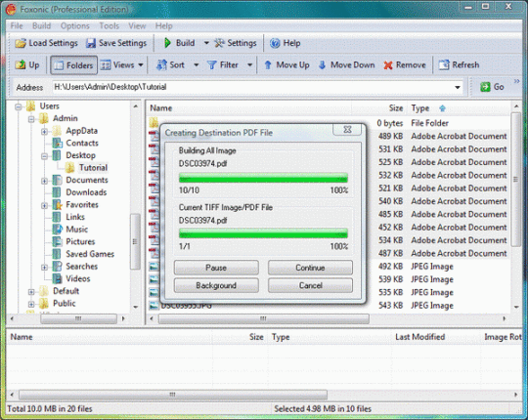This screenshot has width=528, height=420.
Task: Expand the Documents tree node
Action: [x=44, y=181]
